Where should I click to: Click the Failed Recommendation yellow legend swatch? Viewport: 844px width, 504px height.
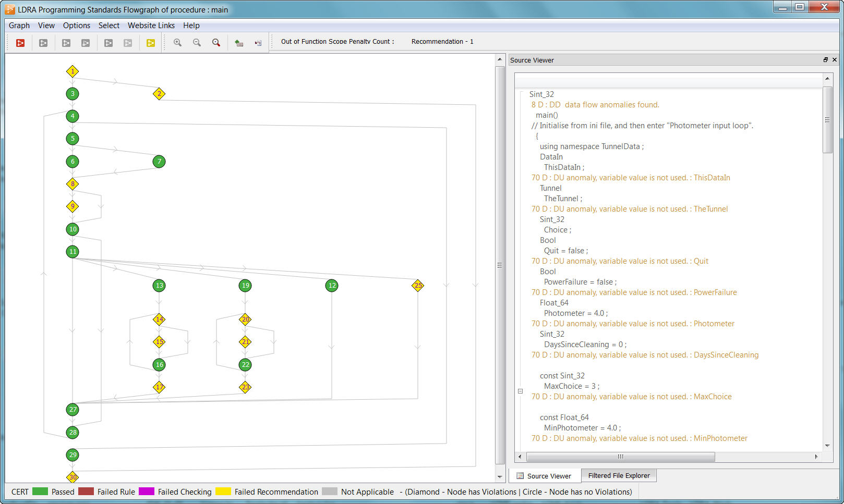tap(223, 491)
